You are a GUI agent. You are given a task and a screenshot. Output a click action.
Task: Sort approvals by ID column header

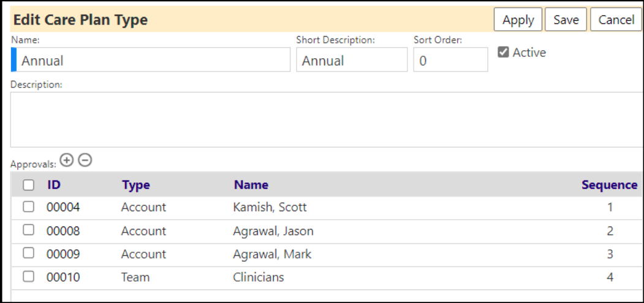pyautogui.click(x=54, y=185)
